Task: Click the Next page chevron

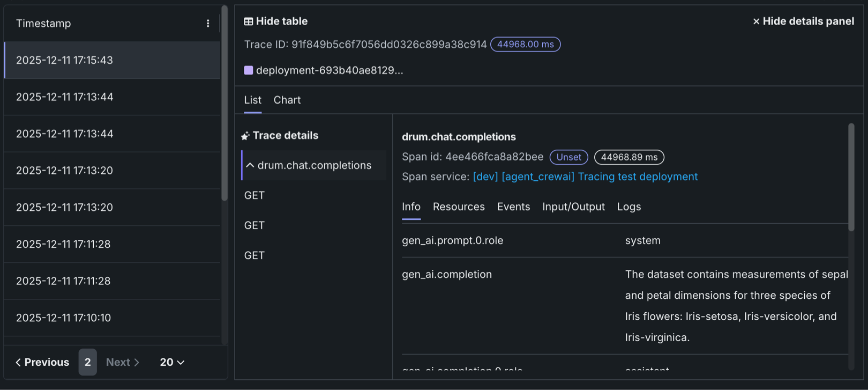Action: tap(137, 363)
